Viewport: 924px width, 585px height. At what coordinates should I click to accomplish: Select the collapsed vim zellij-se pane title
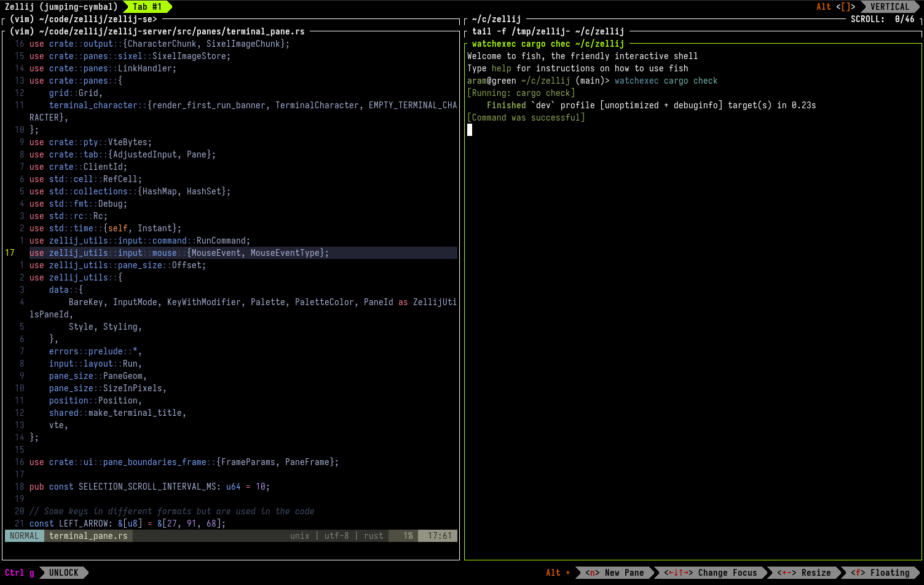click(84, 19)
